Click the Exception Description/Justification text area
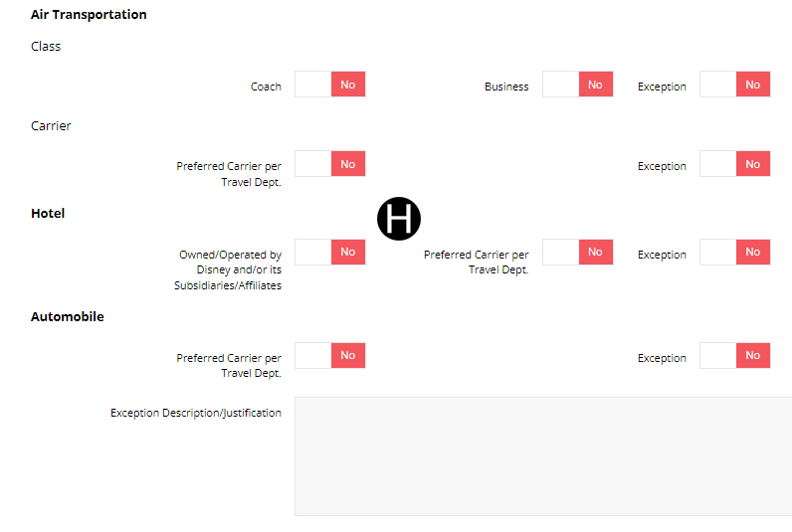 point(542,455)
